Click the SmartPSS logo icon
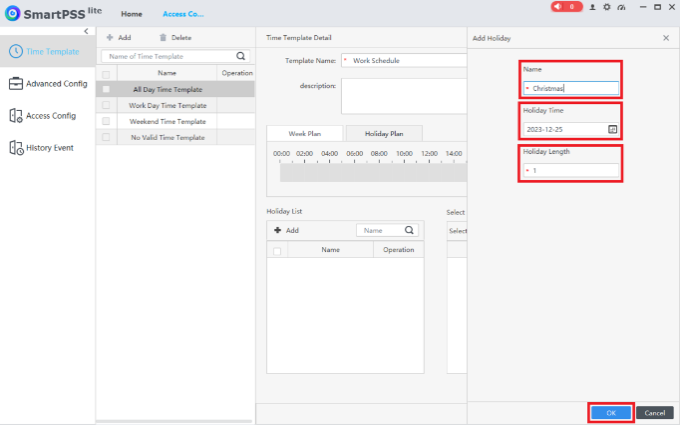Screen dimensions: 680x425 (x=12, y=13)
